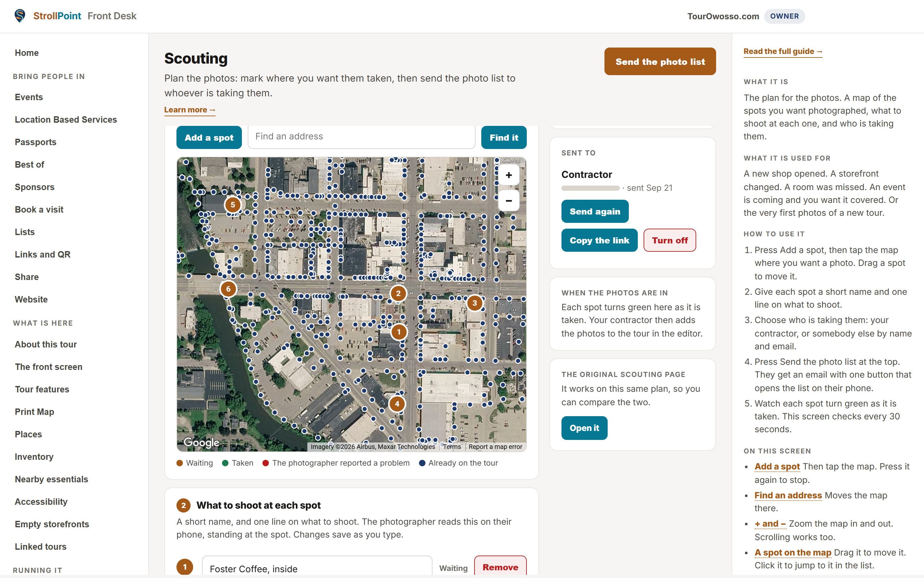This screenshot has width=924, height=578.
Task: Click Send again to the contractor
Action: coord(595,211)
